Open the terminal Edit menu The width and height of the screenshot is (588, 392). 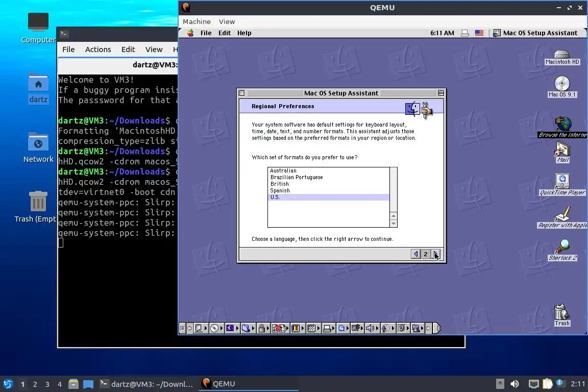click(x=128, y=50)
